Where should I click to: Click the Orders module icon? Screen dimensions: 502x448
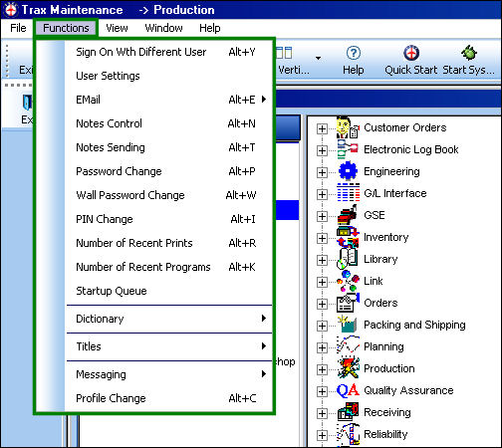pos(348,303)
